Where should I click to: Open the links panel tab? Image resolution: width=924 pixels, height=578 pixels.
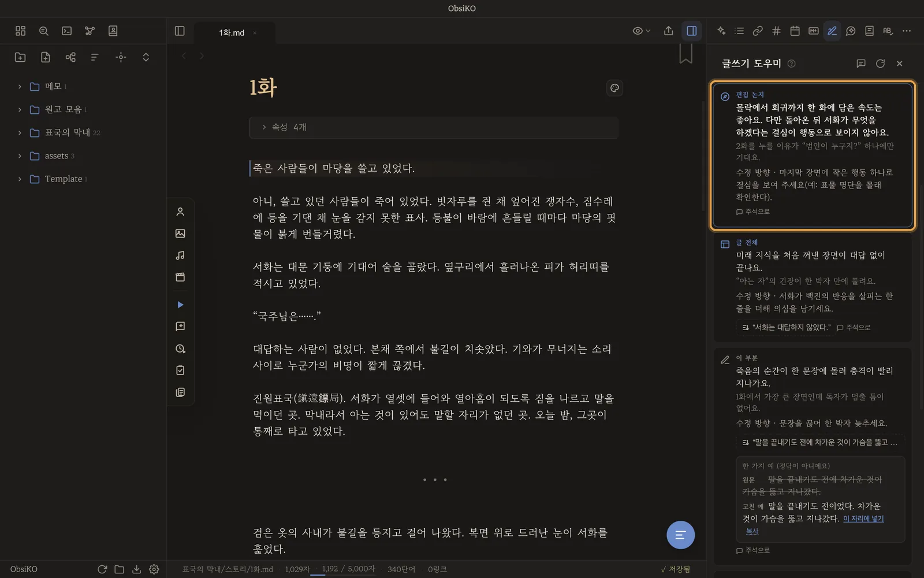[x=758, y=31]
